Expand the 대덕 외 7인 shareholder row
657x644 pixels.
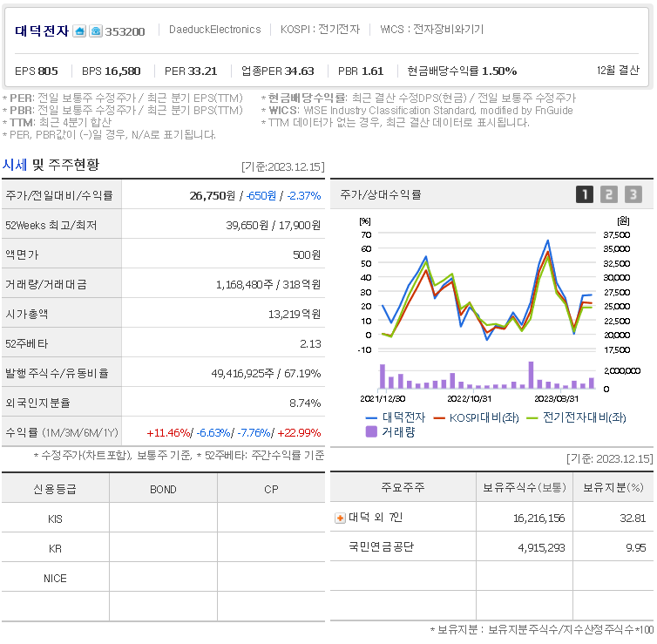pyautogui.click(x=340, y=519)
